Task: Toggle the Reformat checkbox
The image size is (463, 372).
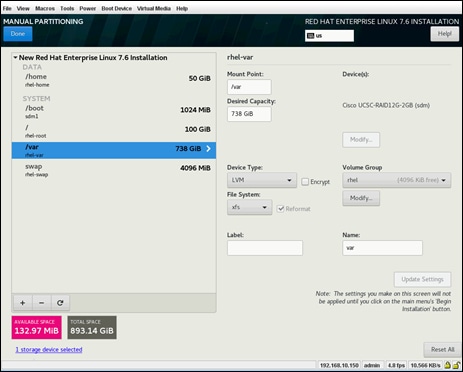Action: tap(281, 209)
